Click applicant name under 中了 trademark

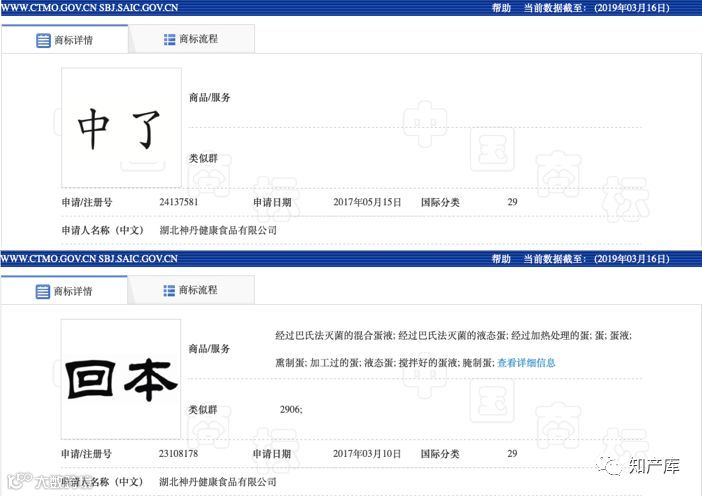pos(218,231)
